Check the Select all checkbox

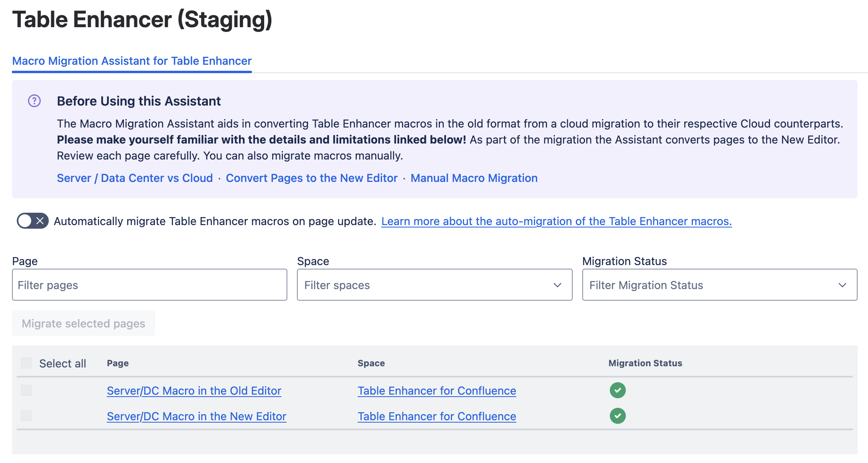(26, 363)
